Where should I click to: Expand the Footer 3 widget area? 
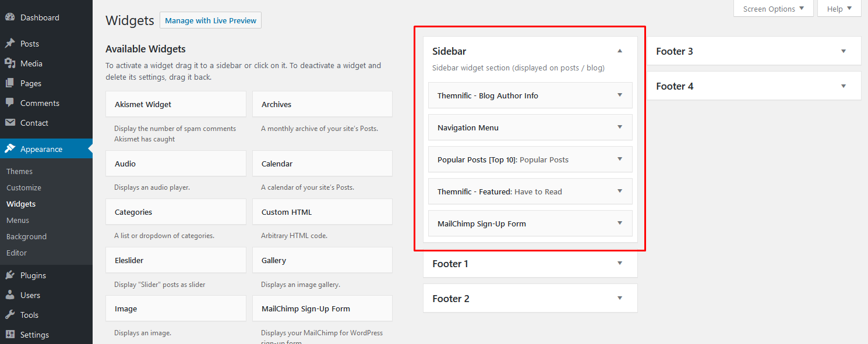coord(844,51)
